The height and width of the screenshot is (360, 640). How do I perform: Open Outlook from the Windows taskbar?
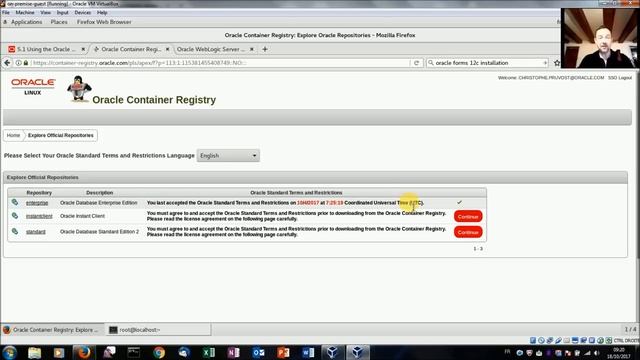coord(258,352)
